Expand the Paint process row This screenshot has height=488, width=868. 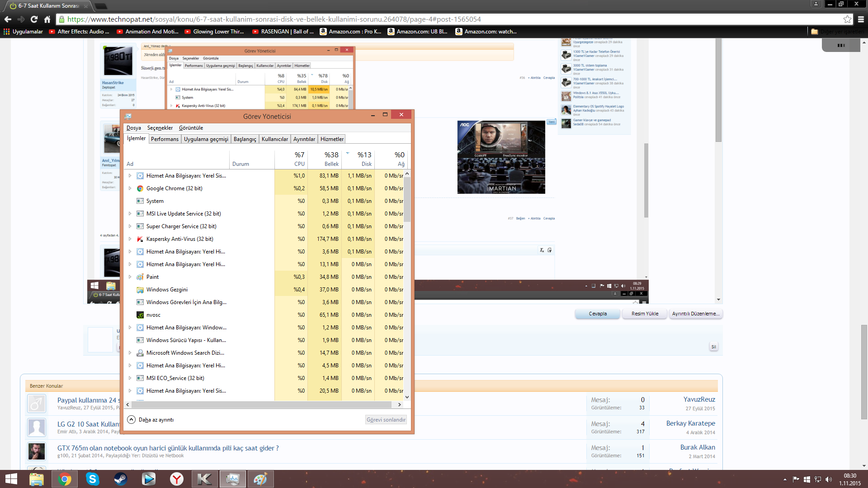pyautogui.click(x=130, y=277)
